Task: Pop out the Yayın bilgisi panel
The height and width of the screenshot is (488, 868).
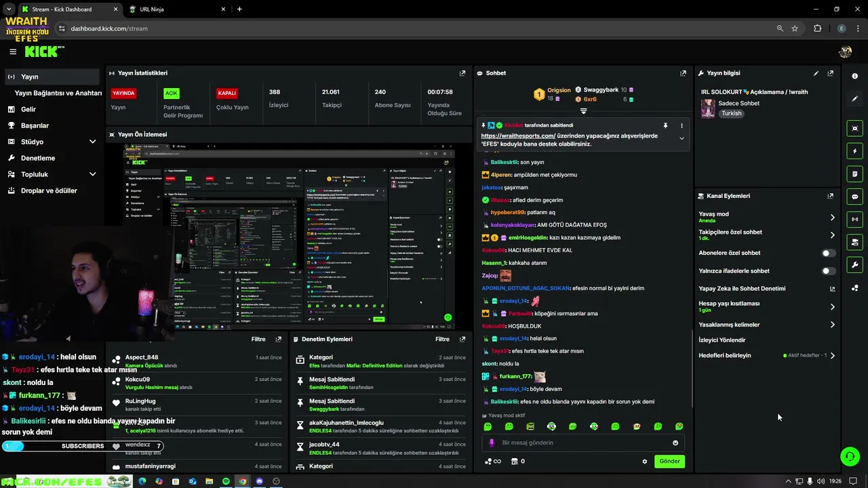Action: [x=830, y=73]
